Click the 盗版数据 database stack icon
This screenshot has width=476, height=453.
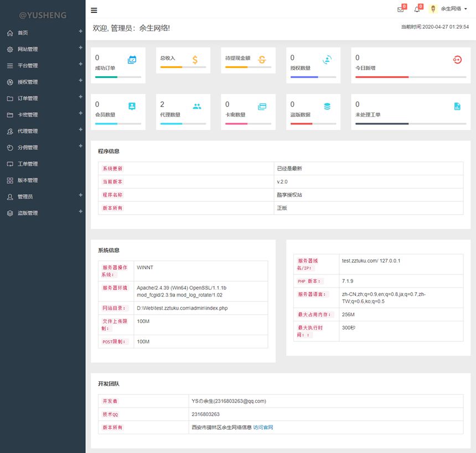click(327, 106)
